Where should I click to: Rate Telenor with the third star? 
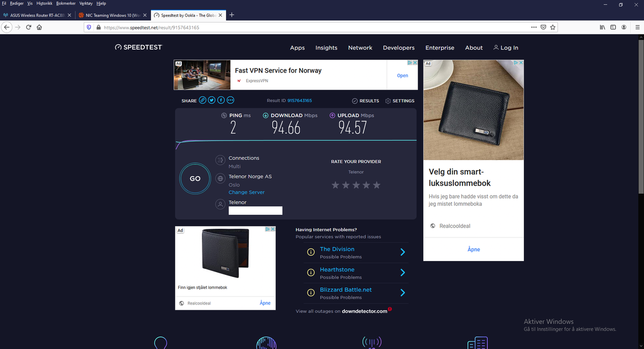[x=356, y=185]
